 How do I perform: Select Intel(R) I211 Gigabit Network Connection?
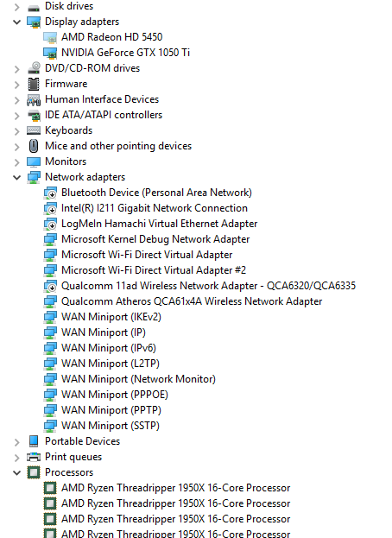[155, 208]
